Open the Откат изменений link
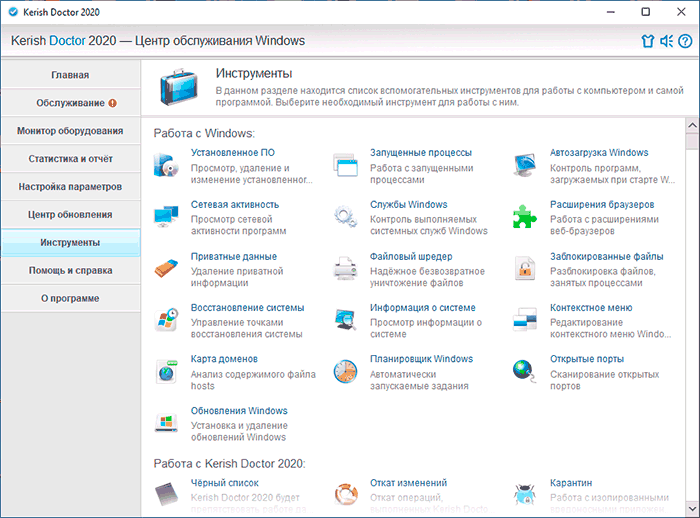The height and width of the screenshot is (518, 700). pyautogui.click(x=408, y=483)
